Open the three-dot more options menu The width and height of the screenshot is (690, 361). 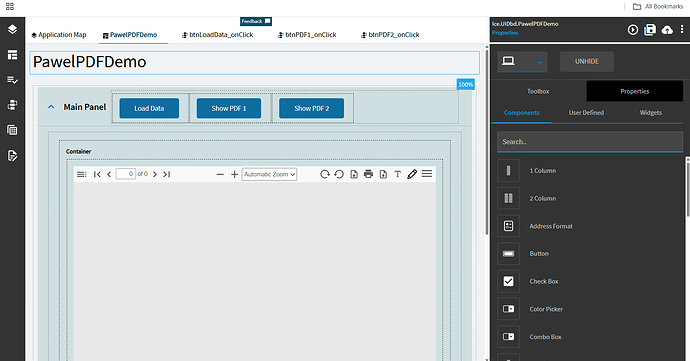pyautogui.click(x=682, y=29)
